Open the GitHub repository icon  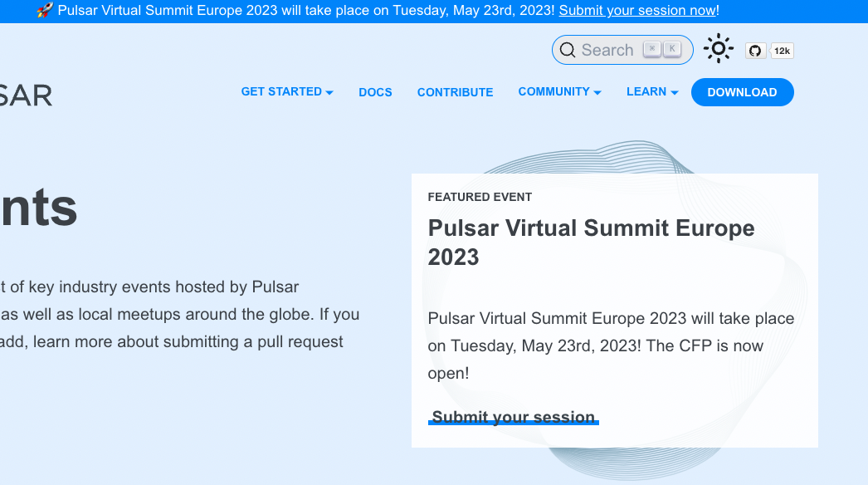755,51
